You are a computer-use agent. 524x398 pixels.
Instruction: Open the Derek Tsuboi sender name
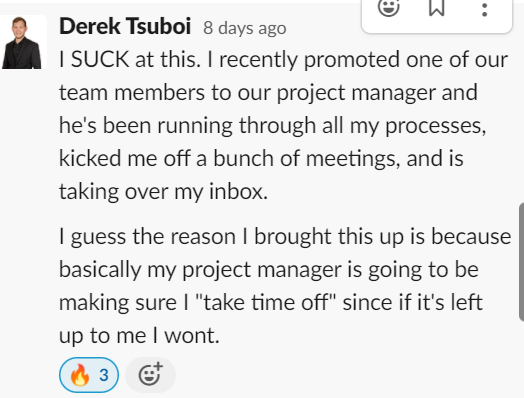pyautogui.click(x=125, y=26)
